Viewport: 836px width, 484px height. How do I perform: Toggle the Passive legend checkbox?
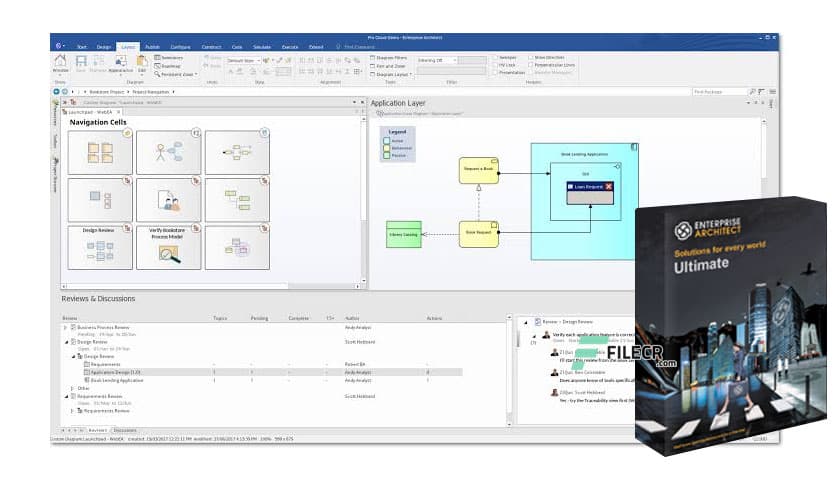387,156
